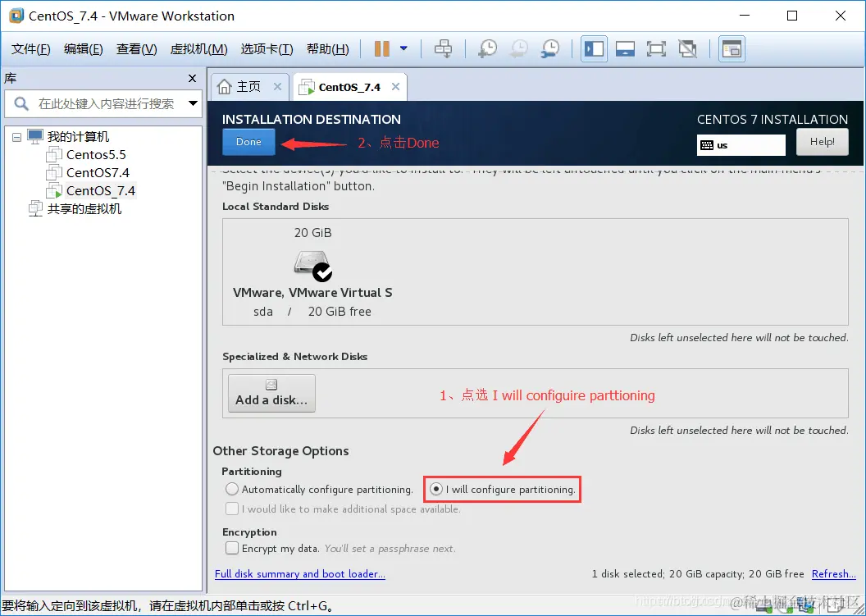Open the 文件(F) menu
Screen dimensions: 866x616
tap(31, 49)
